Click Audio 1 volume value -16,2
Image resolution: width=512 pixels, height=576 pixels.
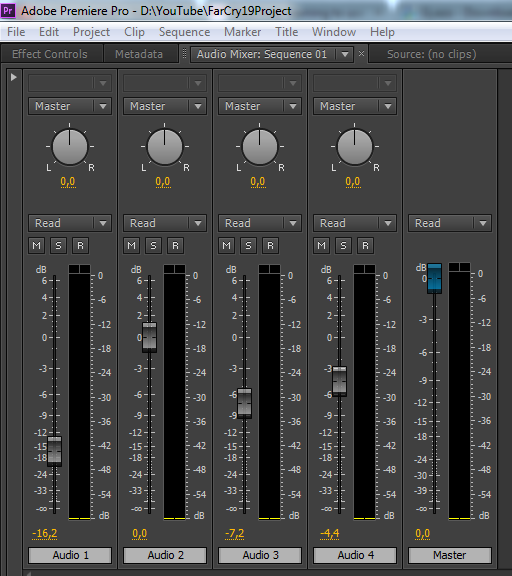[x=44, y=533]
